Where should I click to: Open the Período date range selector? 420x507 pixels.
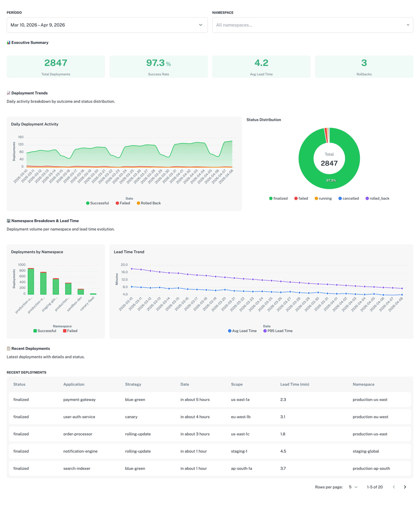point(107,25)
